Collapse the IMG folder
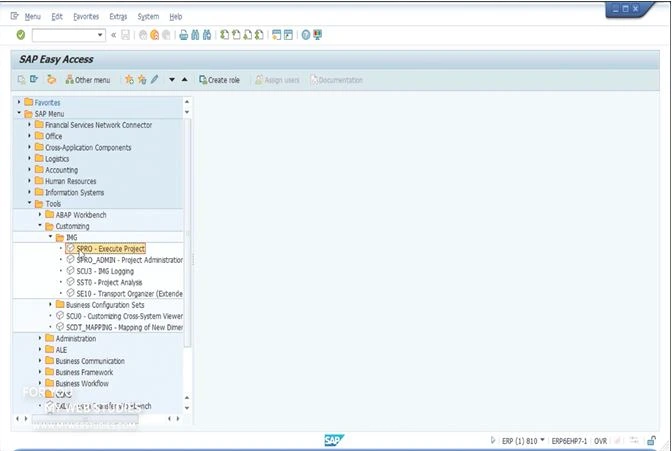Screen dimensions: 672x451 pyautogui.click(x=50, y=237)
